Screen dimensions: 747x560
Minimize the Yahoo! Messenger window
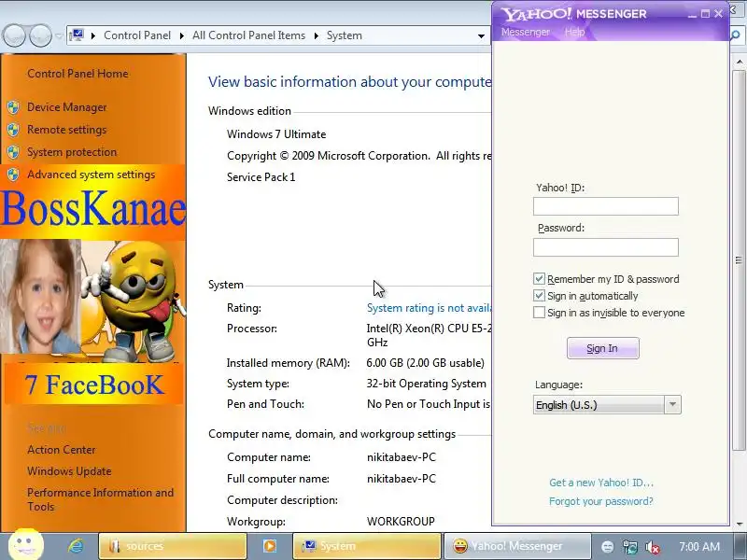(692, 14)
